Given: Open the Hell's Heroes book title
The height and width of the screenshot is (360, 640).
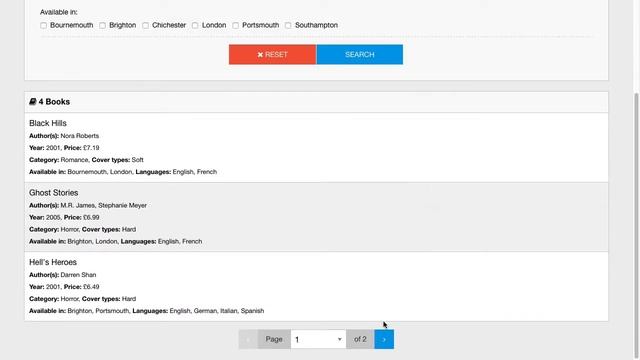Looking at the screenshot, I should click(53, 262).
